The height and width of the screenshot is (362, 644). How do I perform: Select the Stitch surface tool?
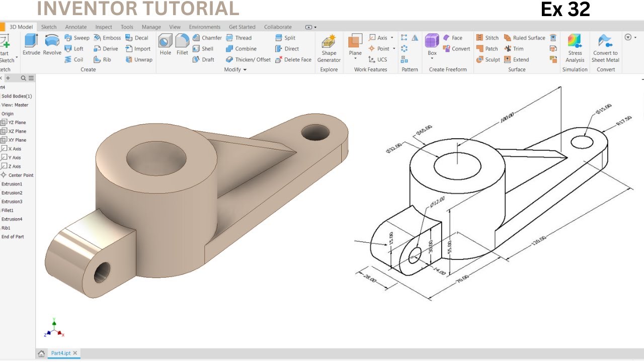[x=488, y=38]
